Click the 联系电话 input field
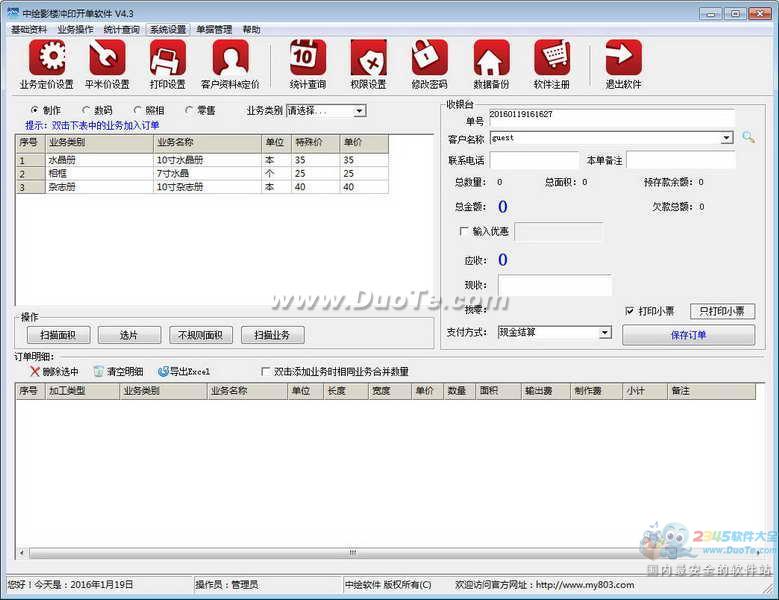This screenshot has height=600, width=779. pyautogui.click(x=533, y=160)
